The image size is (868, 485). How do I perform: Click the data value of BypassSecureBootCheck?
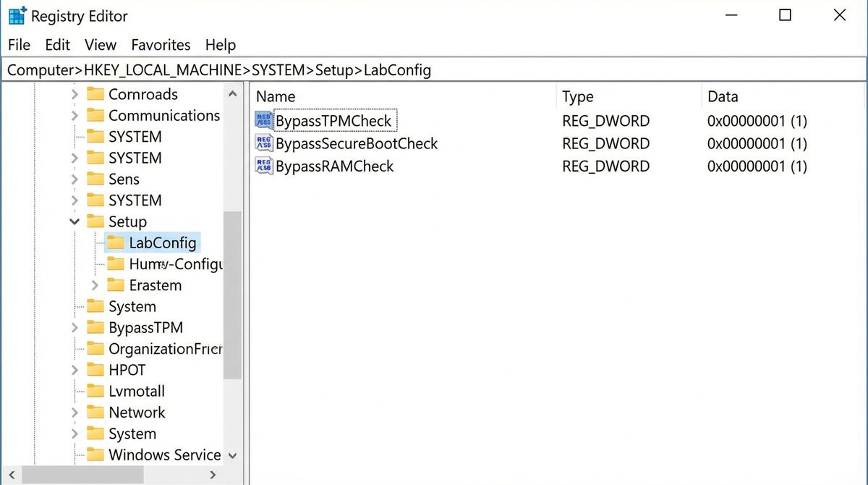pyautogui.click(x=757, y=143)
